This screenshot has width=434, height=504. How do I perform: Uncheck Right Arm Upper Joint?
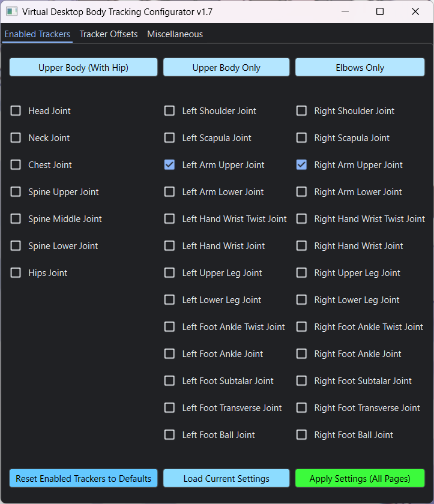click(302, 165)
